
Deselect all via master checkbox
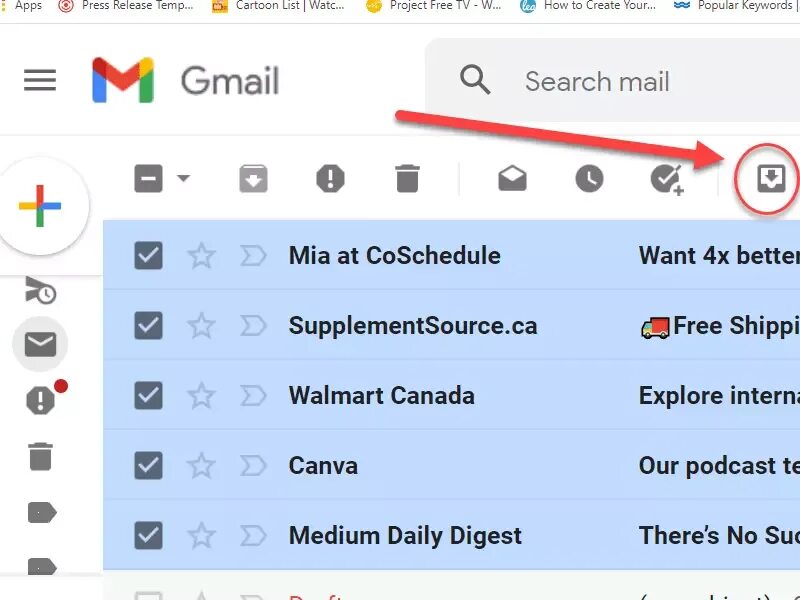pyautogui.click(x=148, y=179)
